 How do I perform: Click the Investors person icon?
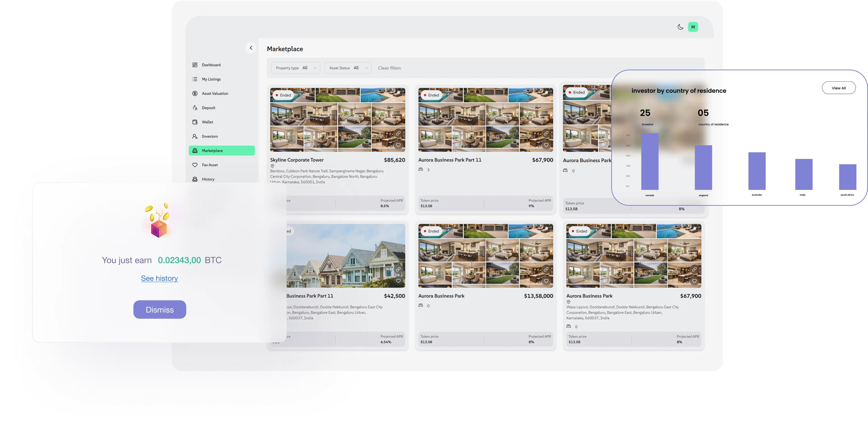point(195,136)
